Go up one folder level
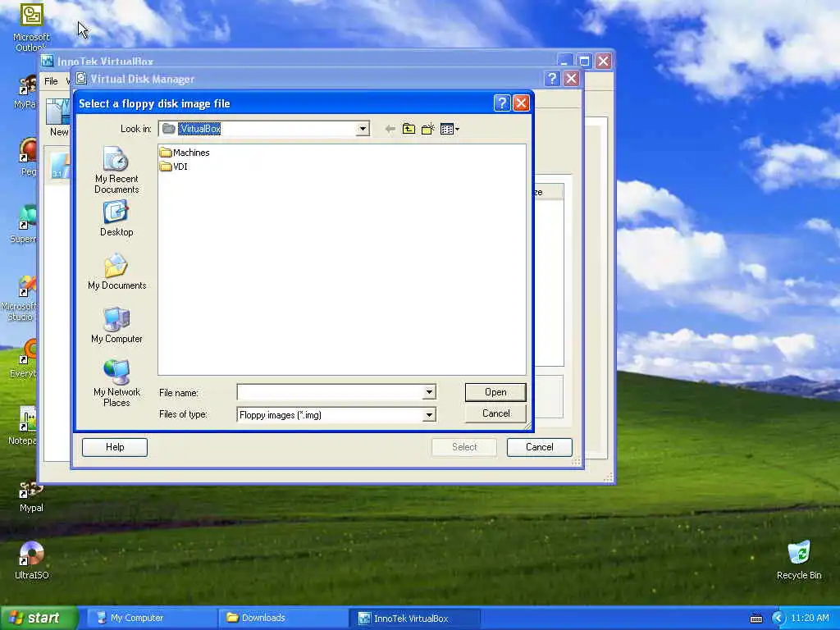840x630 pixels. point(409,129)
